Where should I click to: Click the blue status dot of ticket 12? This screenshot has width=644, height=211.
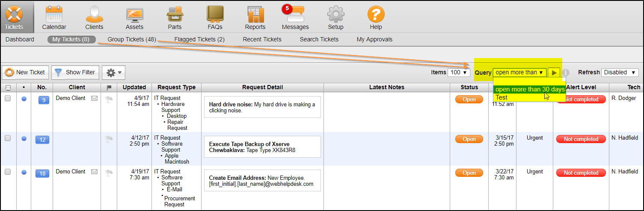(24, 138)
